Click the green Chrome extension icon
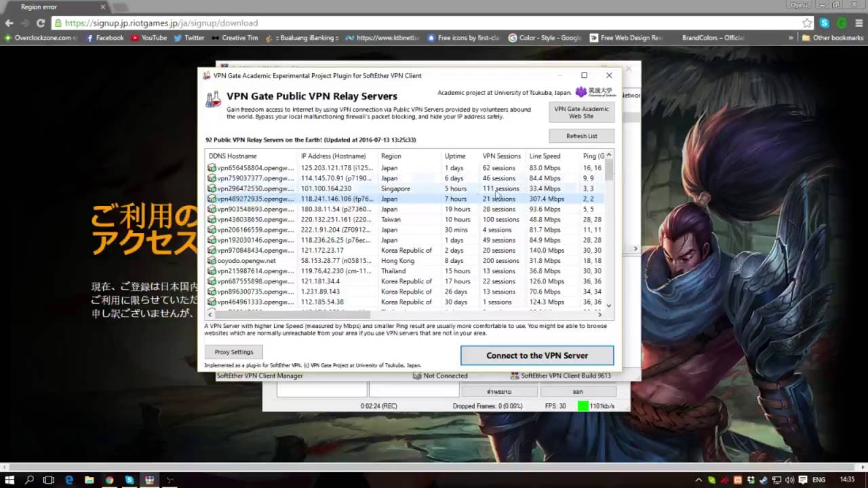 (842, 23)
